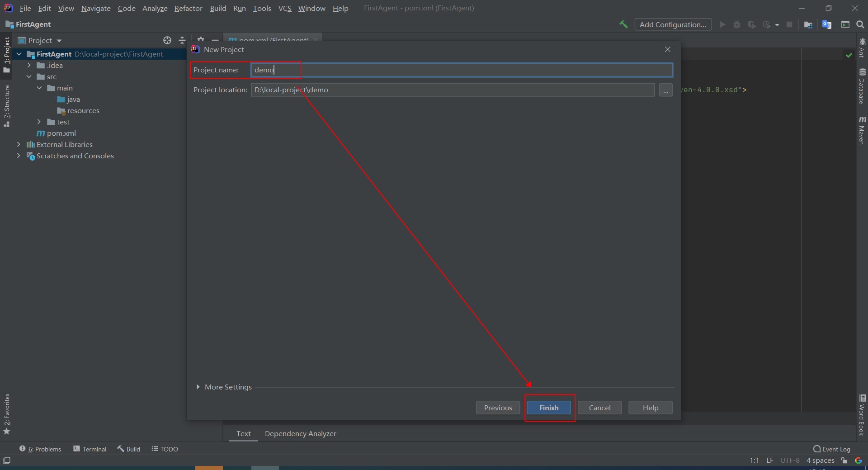Image resolution: width=868 pixels, height=470 pixels.
Task: Click the Debug bug icon
Action: click(x=737, y=24)
